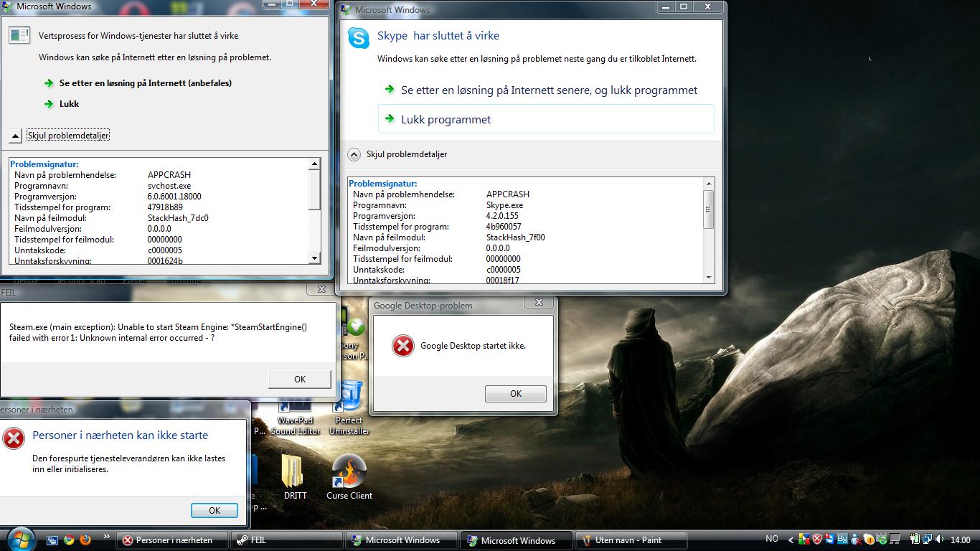This screenshot has width=980, height=551.
Task: Click OK in the Personer i nærheten dialog
Action: (215, 510)
